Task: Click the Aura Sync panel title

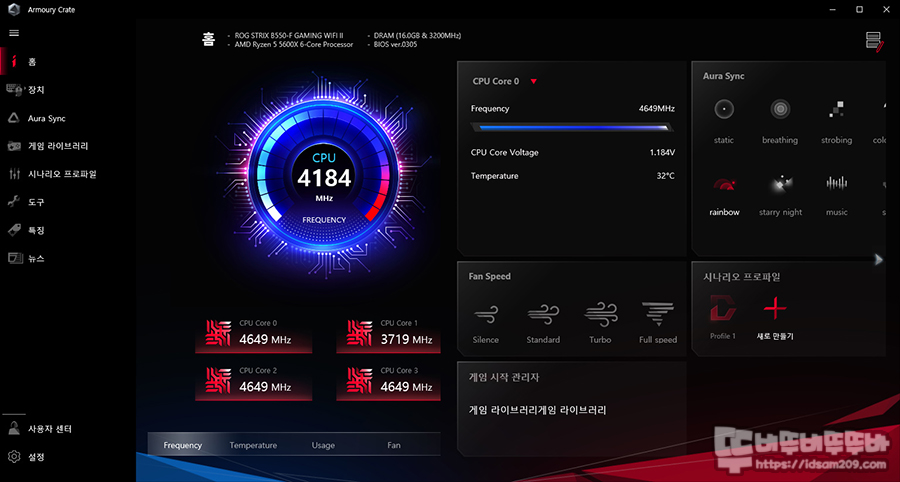Action: tap(724, 76)
